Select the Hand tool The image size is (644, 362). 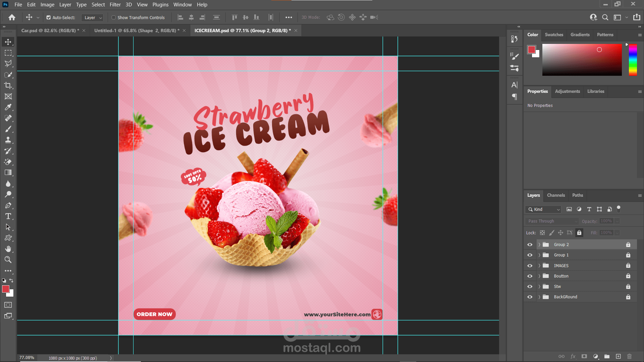[8, 249]
